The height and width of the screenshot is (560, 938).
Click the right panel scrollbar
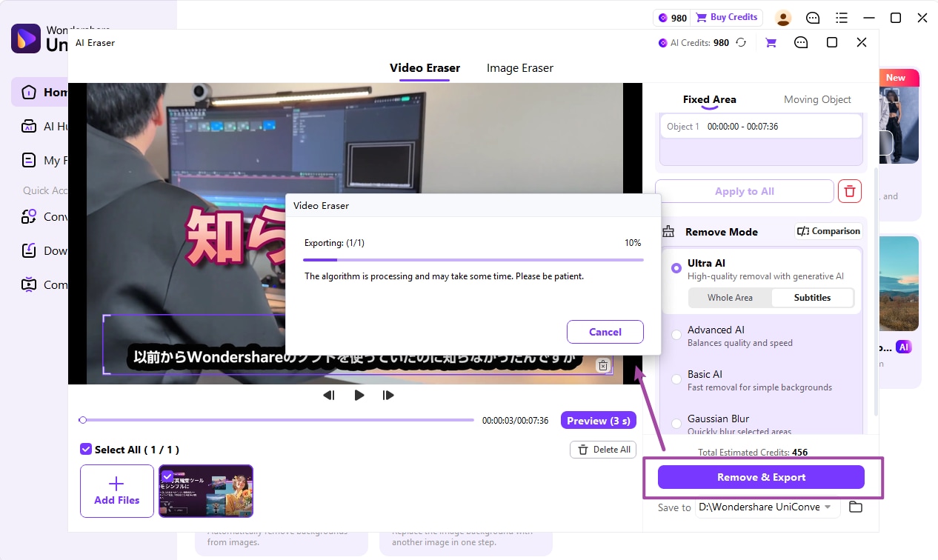[x=876, y=293]
